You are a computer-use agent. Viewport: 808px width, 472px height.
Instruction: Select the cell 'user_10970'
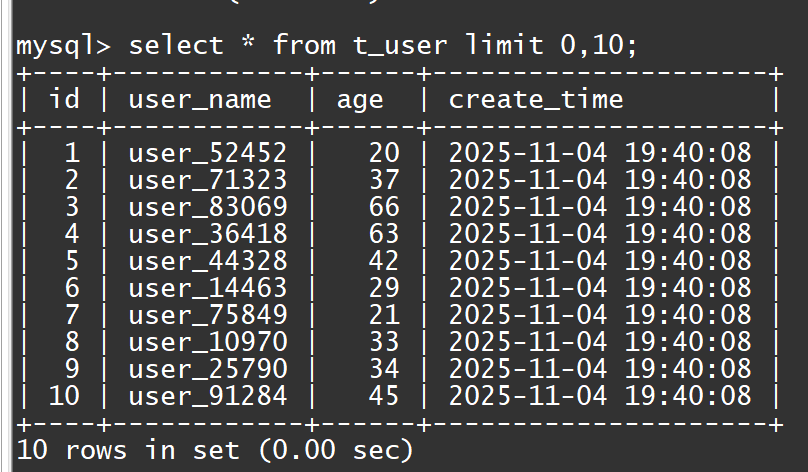pyautogui.click(x=208, y=342)
